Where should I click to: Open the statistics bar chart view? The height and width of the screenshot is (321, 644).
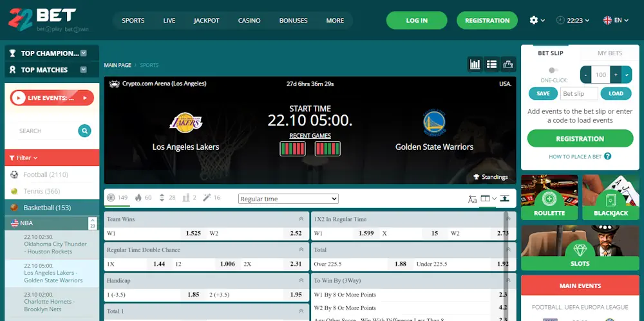point(475,64)
